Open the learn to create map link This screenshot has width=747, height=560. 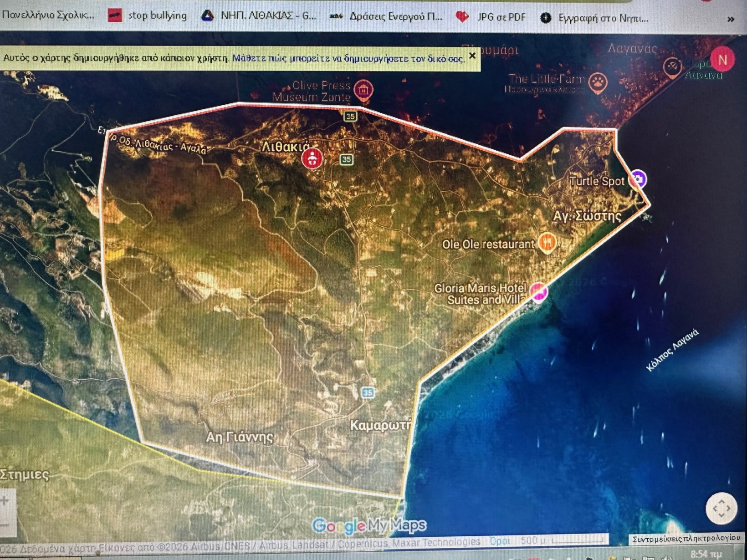[348, 59]
